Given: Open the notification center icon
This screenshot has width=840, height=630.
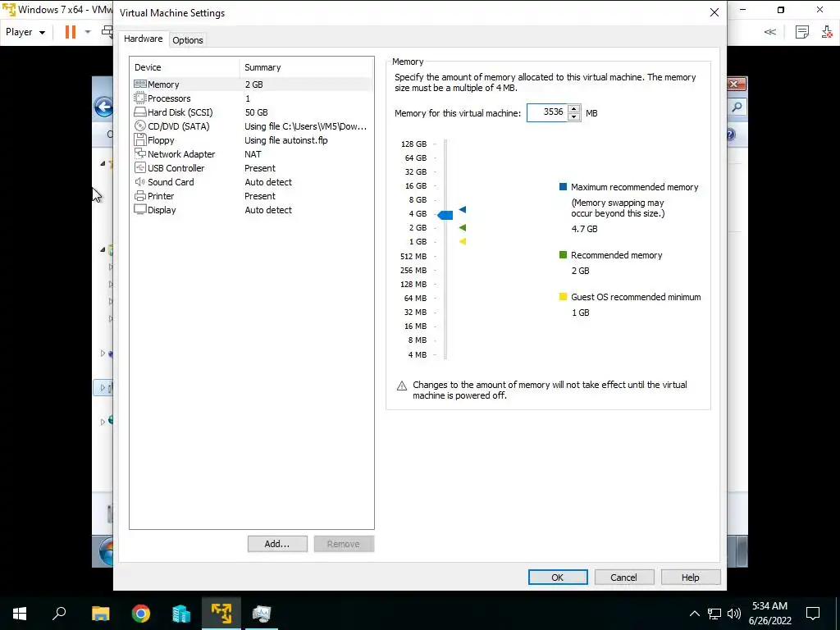Looking at the screenshot, I should pos(813,614).
